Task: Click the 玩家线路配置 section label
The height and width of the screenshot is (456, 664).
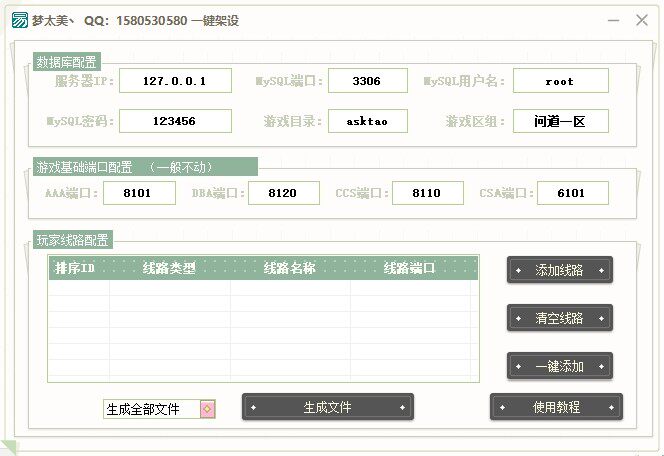Action: coord(72,240)
